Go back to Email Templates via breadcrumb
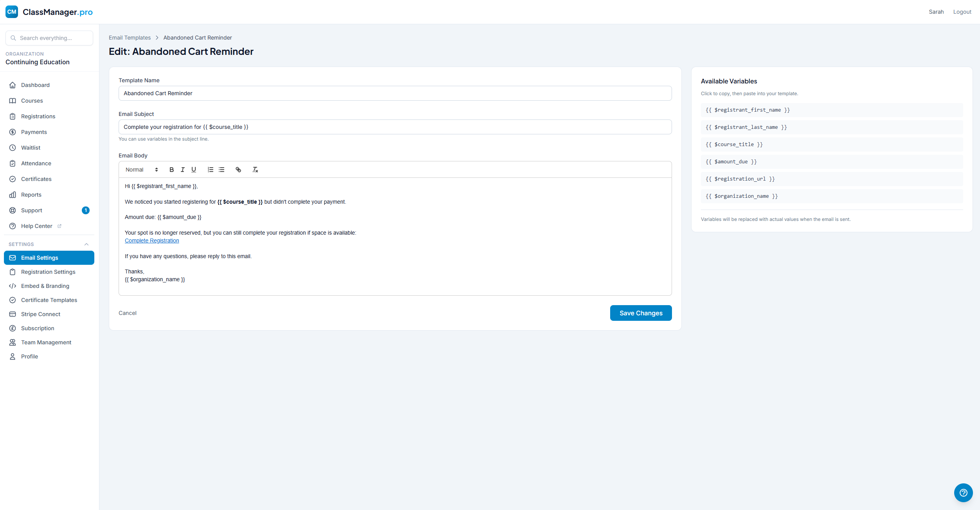Image resolution: width=980 pixels, height=510 pixels. click(130, 37)
